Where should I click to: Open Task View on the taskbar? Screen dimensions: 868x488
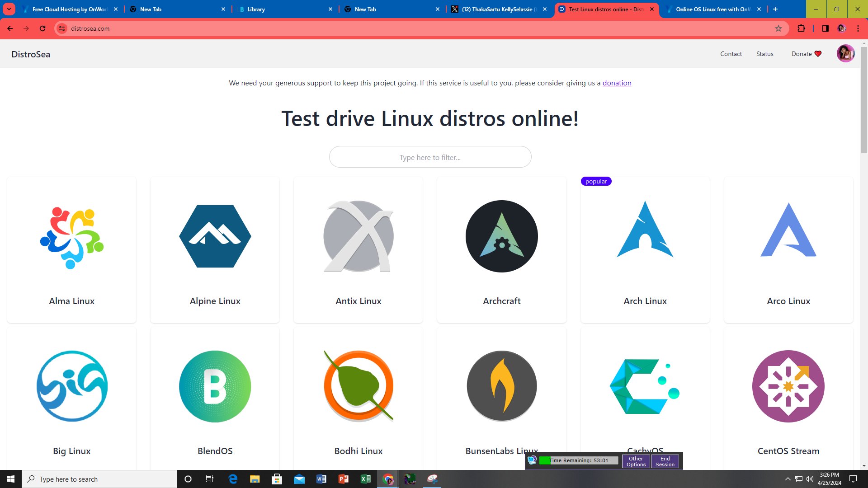pyautogui.click(x=210, y=479)
